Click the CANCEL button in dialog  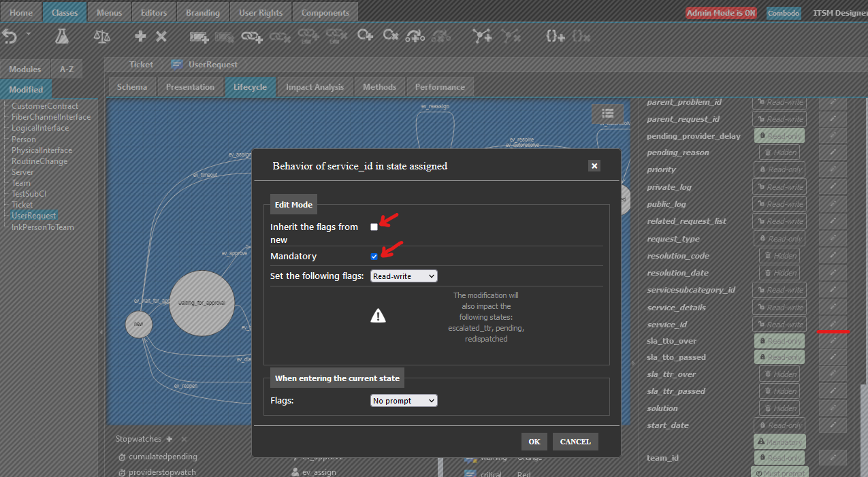[x=575, y=442]
